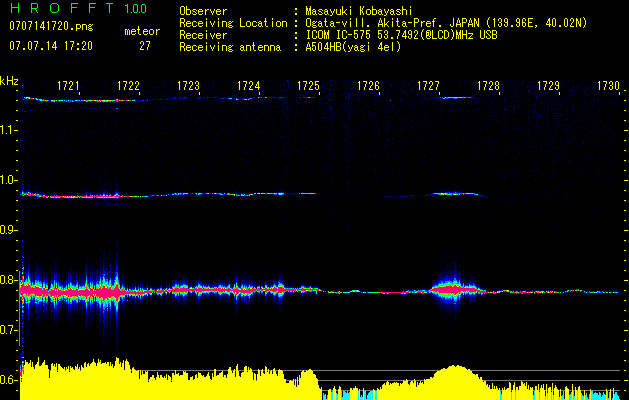Click the 1727 time marker
Viewport: 629px width, 400px height.
[428, 85]
